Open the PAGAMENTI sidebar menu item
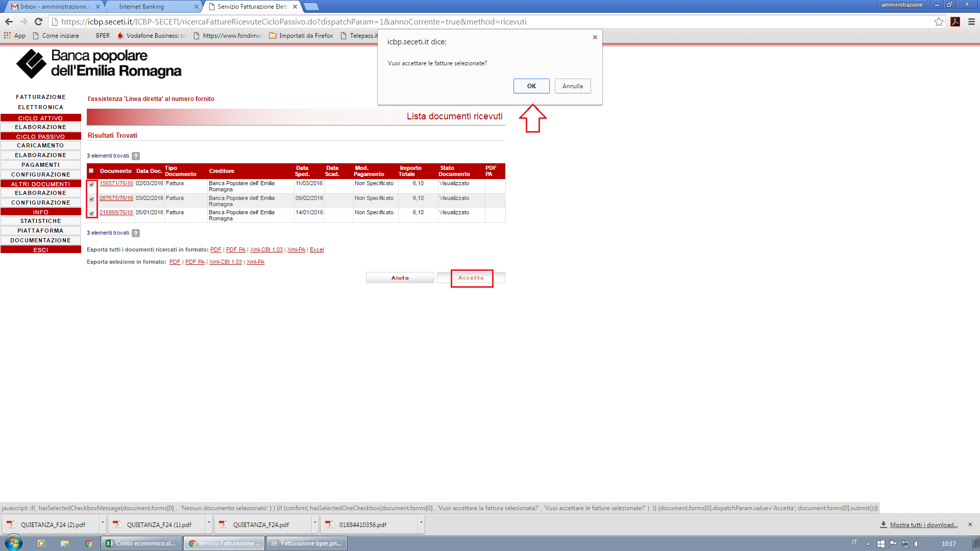 tap(41, 165)
